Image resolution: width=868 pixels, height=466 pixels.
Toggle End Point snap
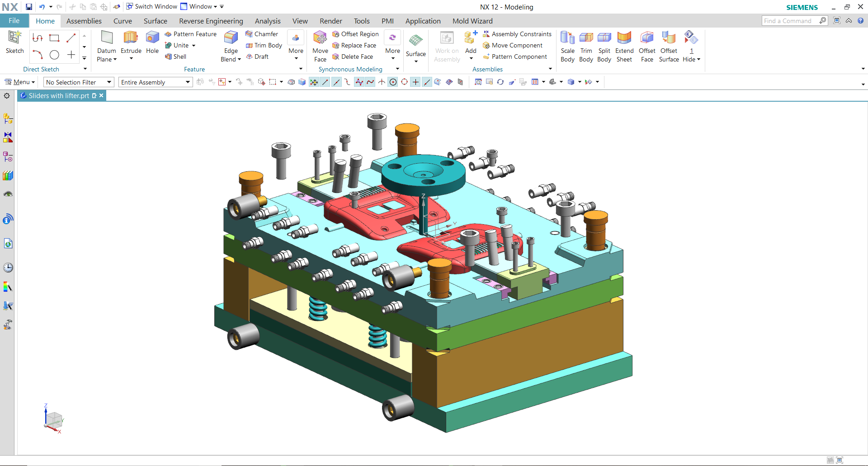click(x=325, y=82)
